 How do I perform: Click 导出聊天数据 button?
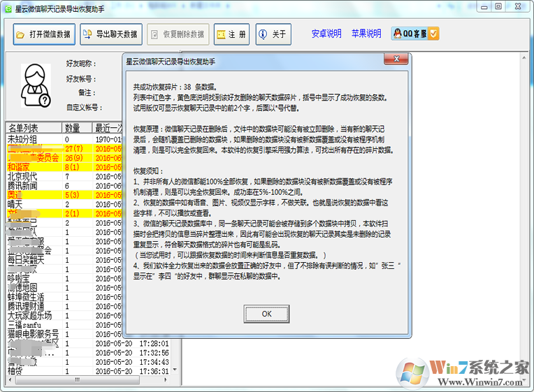click(111, 34)
